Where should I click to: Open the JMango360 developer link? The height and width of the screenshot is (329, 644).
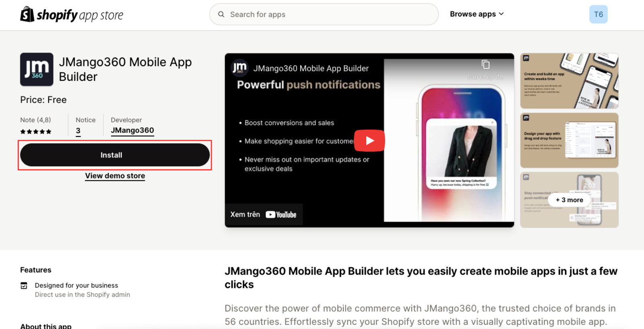tap(132, 130)
